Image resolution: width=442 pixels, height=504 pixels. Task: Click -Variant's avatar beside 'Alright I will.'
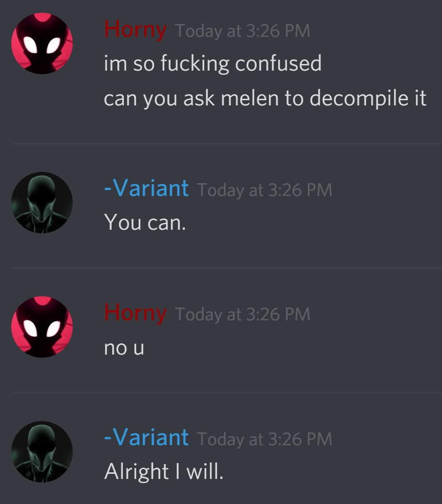point(42,452)
